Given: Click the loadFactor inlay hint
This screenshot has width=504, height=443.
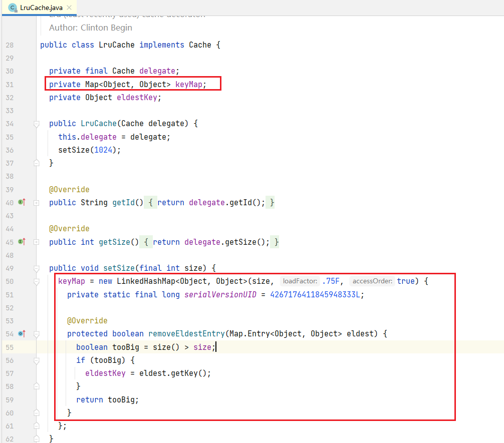Looking at the screenshot, I should [x=300, y=281].
